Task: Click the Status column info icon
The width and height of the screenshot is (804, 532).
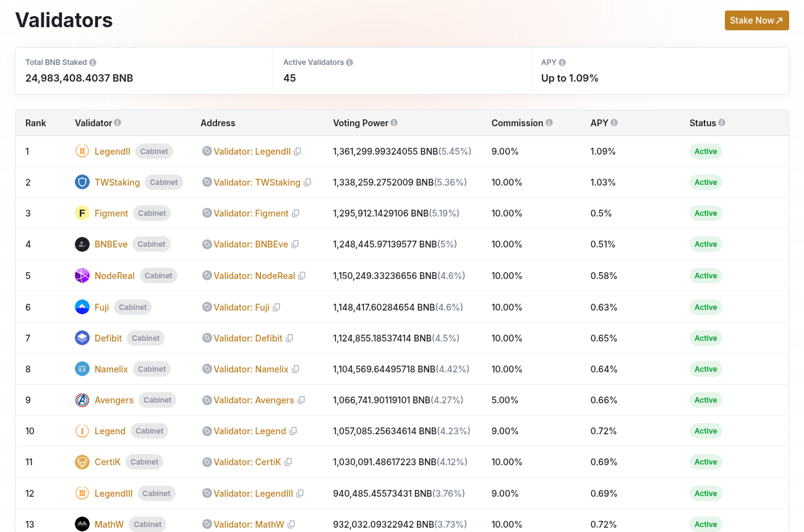Action: pos(722,123)
